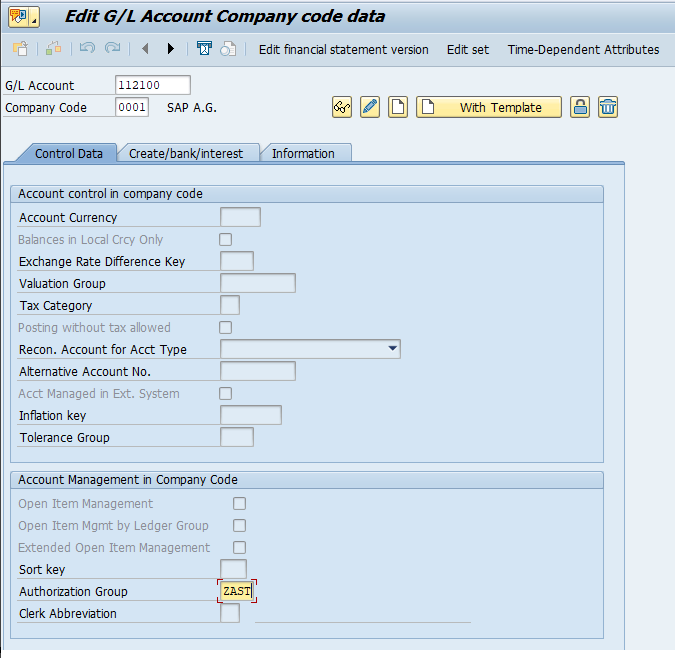Click the Valuation Group field
Image resolution: width=675 pixels, height=658 pixels.
click(x=258, y=283)
